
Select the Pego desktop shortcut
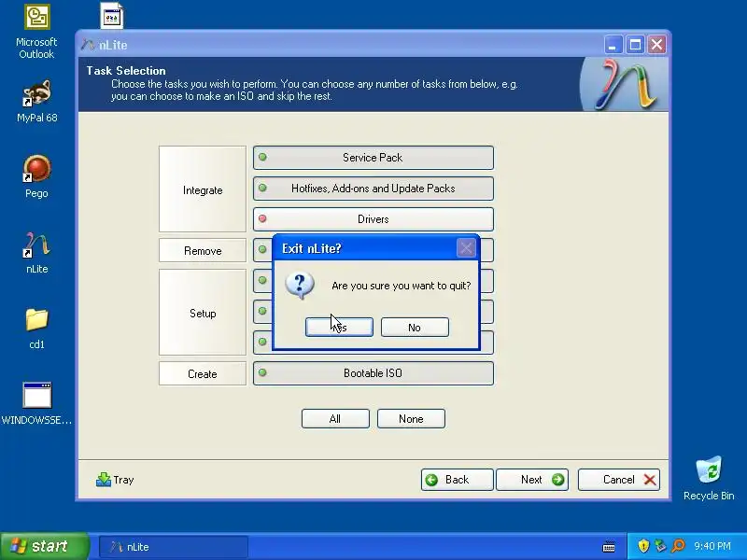click(x=36, y=176)
